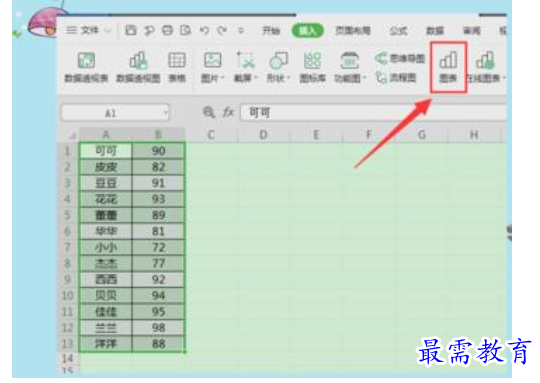The image size is (540, 383).
Task: Open the 图标库 icon library
Action: [x=313, y=67]
